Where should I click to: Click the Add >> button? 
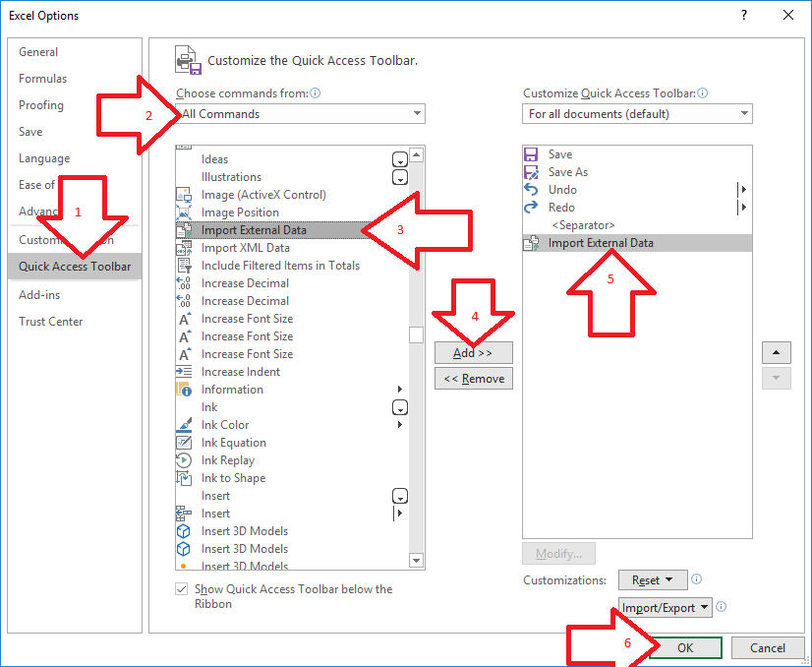[x=473, y=352]
